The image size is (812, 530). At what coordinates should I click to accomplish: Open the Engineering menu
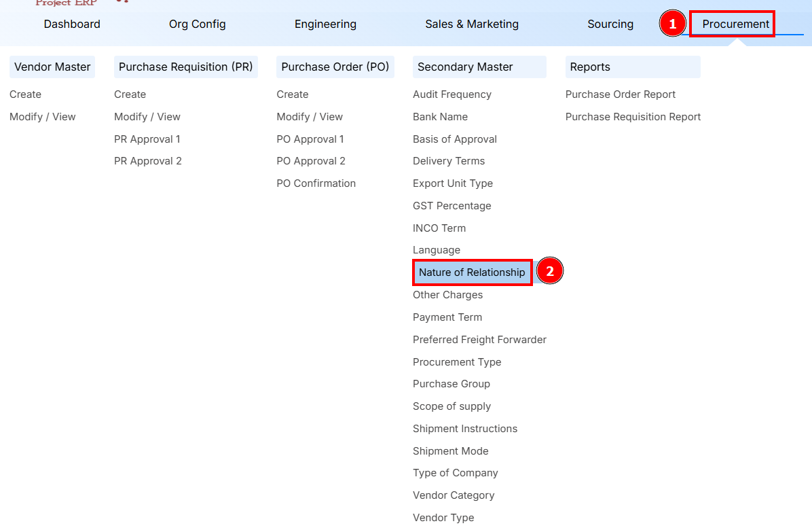point(325,24)
